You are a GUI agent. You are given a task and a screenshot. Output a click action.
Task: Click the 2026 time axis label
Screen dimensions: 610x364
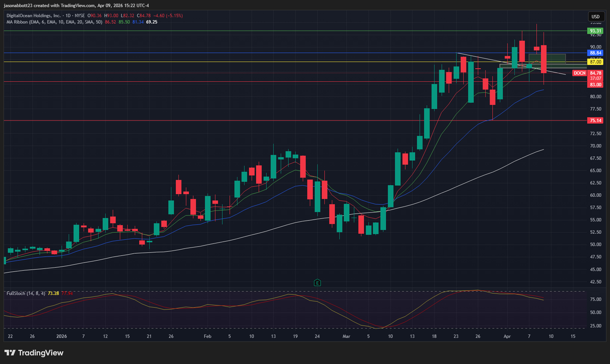pos(60,336)
